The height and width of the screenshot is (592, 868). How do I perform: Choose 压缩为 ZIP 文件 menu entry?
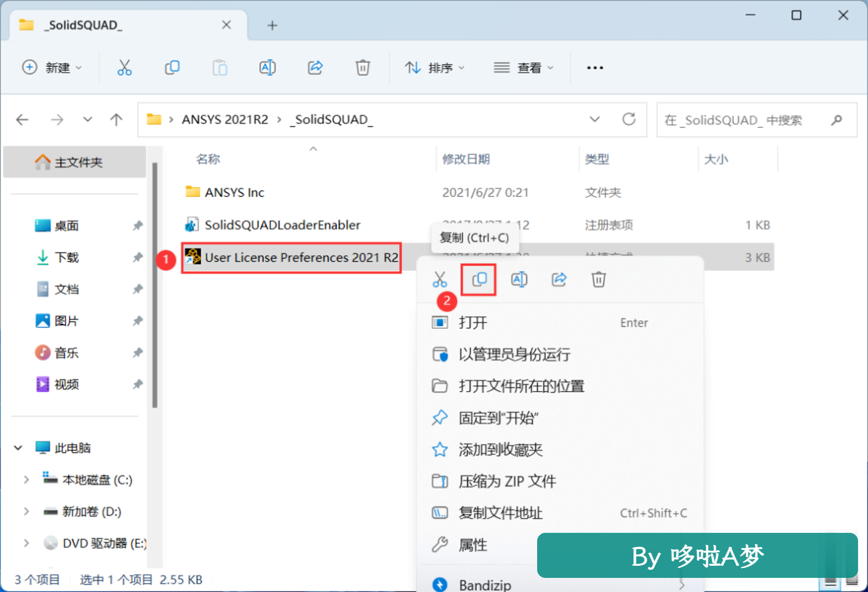tap(560, 481)
